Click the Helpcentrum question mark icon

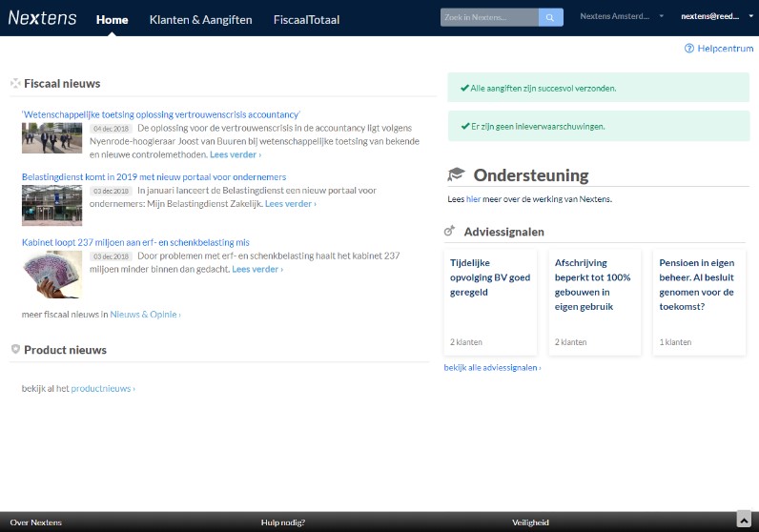688,49
